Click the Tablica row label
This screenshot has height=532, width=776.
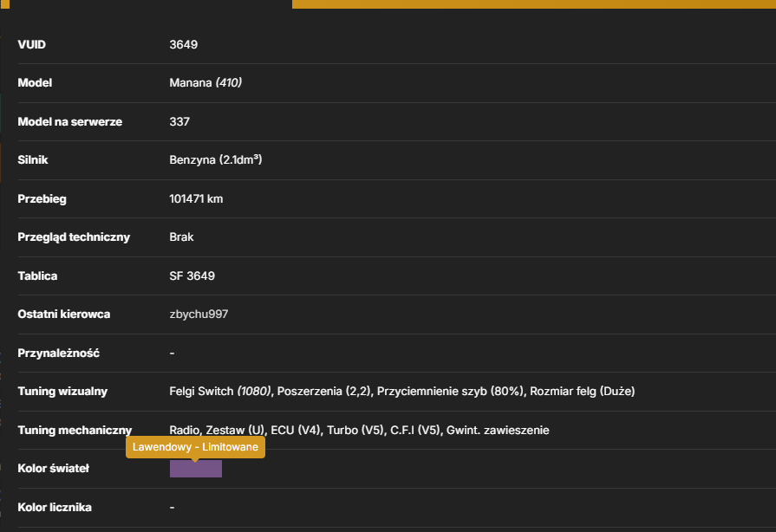pos(37,276)
